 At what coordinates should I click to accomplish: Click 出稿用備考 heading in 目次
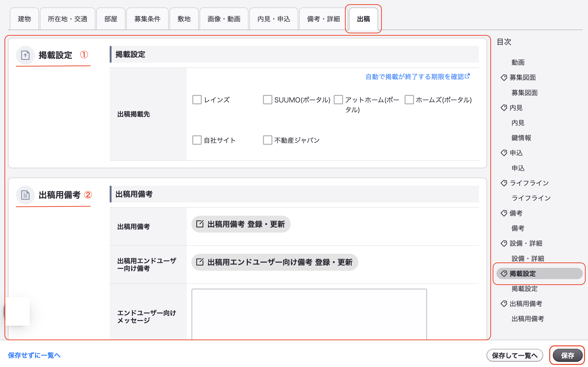click(526, 304)
